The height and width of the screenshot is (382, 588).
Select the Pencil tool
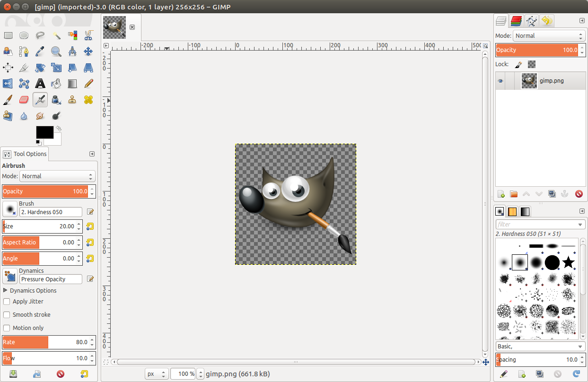(x=88, y=84)
